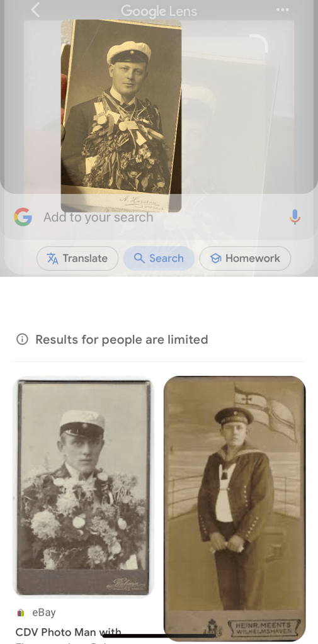
Task: Tap the Heinr. Meents Wilhelmshaven studio label
Action: [263, 628]
